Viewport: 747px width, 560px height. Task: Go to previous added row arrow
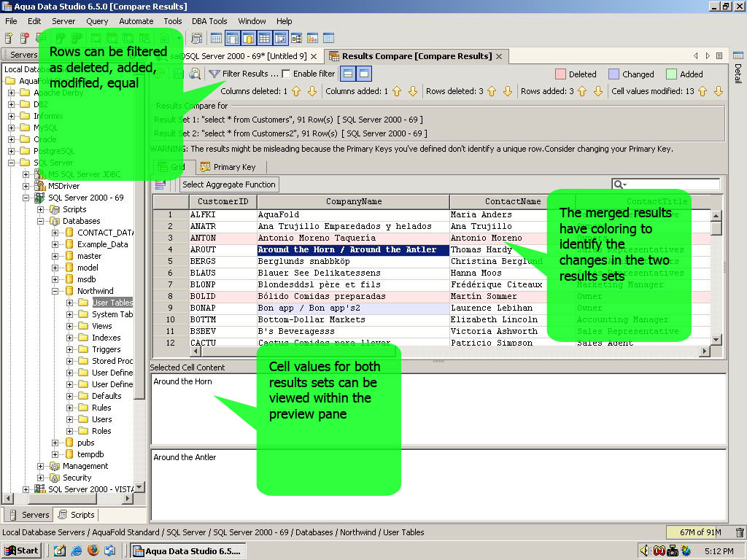(582, 91)
